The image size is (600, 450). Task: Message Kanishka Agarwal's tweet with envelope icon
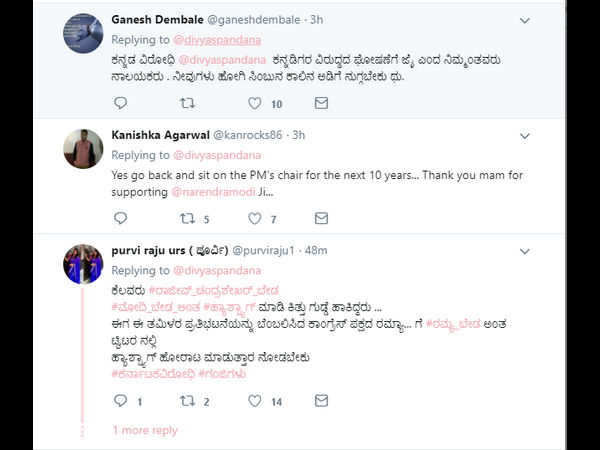coord(321,219)
